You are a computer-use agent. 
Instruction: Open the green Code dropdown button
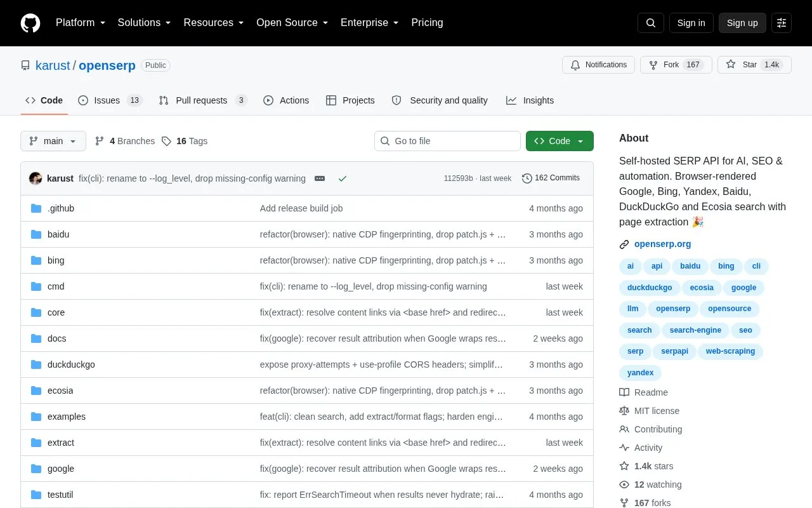click(x=560, y=141)
